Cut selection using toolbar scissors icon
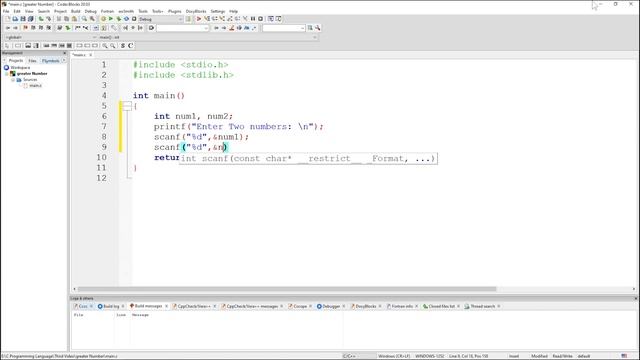This screenshot has width=640, height=360. pos(59,19)
